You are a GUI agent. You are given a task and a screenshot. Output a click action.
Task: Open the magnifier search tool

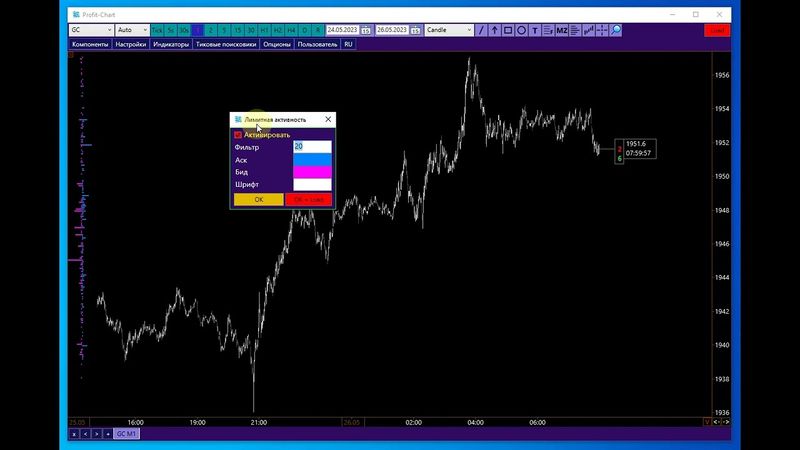click(x=616, y=30)
